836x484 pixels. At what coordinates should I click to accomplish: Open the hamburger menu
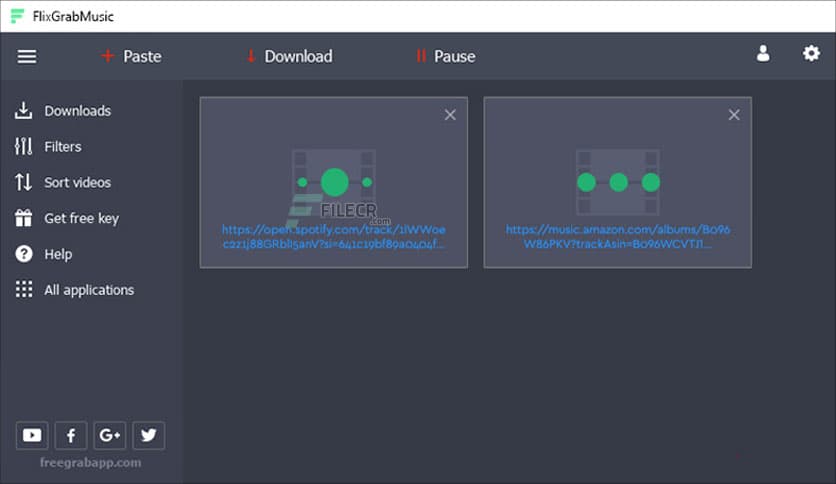coord(27,56)
